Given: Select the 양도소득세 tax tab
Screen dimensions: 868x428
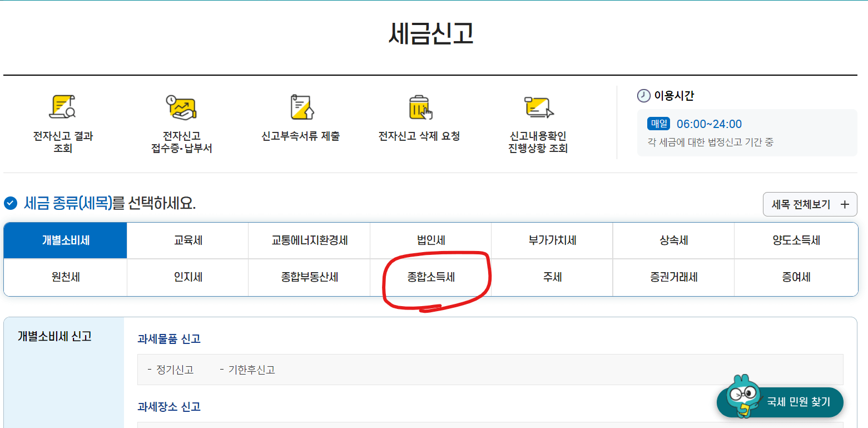Looking at the screenshot, I should pyautogui.click(x=796, y=240).
